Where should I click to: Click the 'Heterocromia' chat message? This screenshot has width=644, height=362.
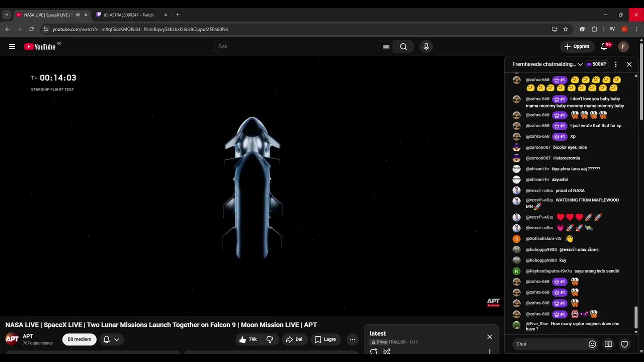(567, 158)
